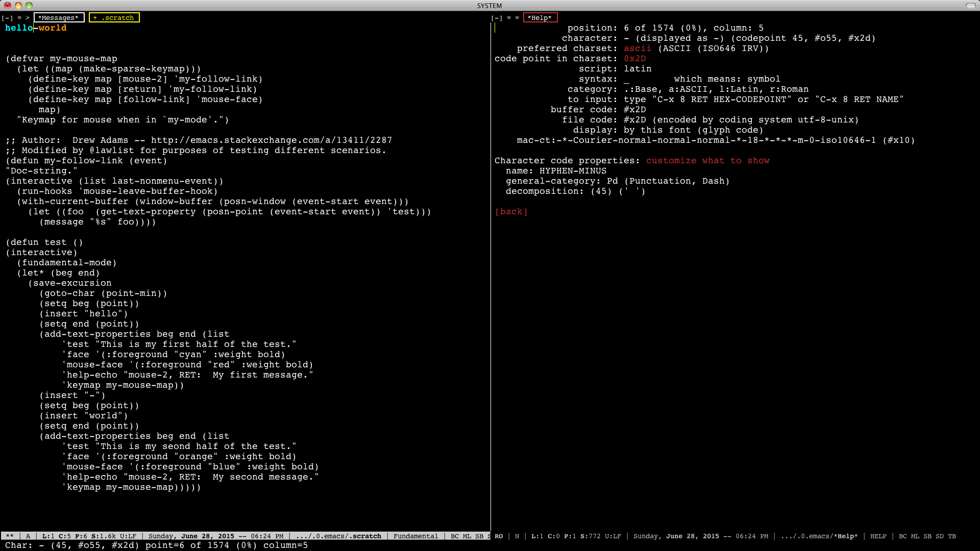This screenshot has width=980, height=551.
Task: Follow the red 'ascii' charset link
Action: click(638, 48)
